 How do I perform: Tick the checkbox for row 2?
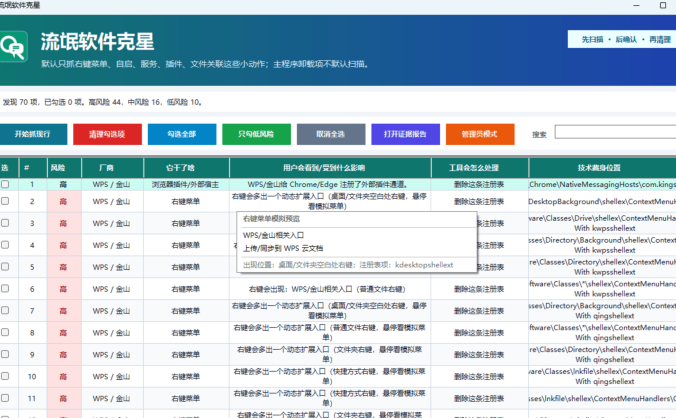point(5,201)
